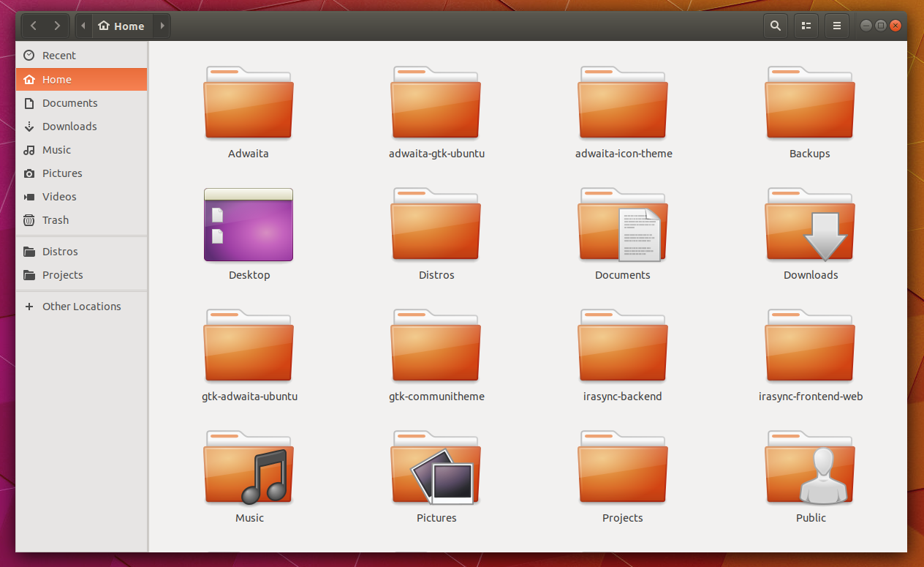Select the Music folder icon in grid
924x567 pixels.
pos(249,467)
